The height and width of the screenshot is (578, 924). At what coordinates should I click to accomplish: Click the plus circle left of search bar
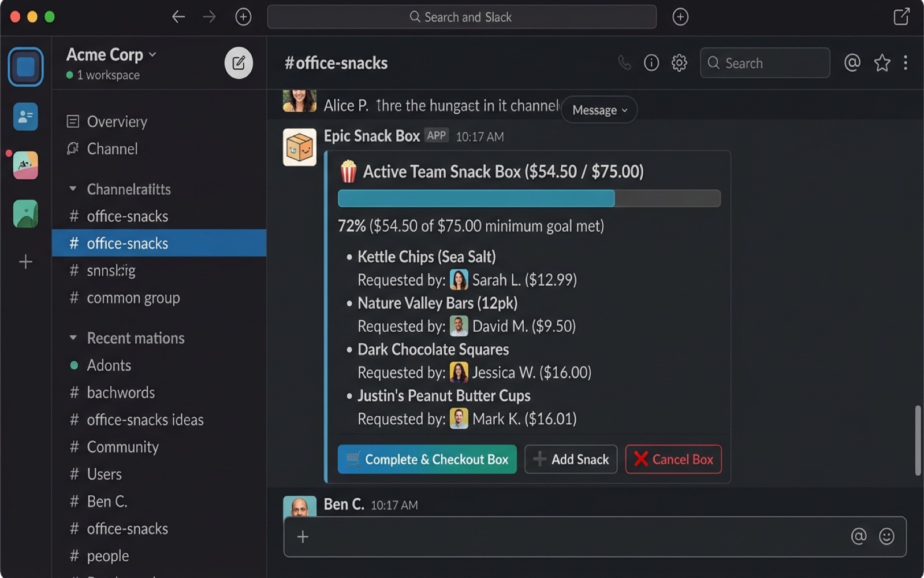[243, 17]
